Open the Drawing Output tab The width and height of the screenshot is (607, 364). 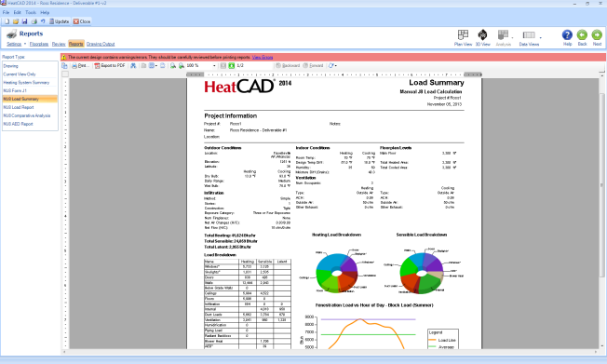(x=101, y=44)
